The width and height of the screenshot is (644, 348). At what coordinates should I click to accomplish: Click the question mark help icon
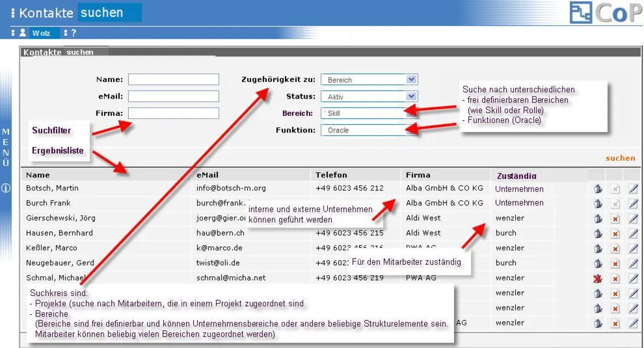(x=74, y=33)
